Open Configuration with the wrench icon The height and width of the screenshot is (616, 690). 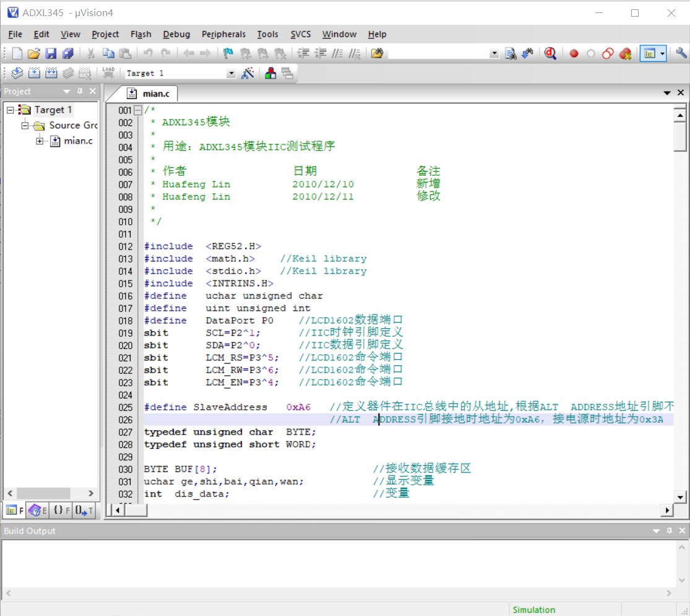[681, 53]
